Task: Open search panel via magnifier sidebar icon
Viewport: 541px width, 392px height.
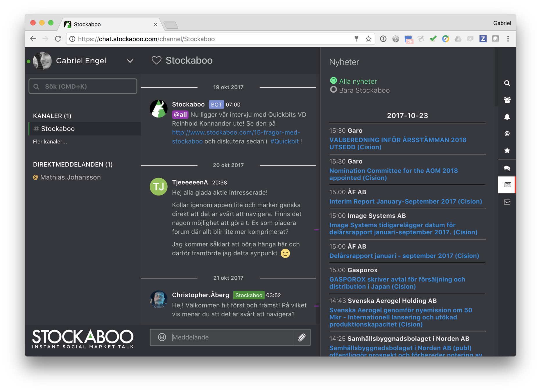Action: pyautogui.click(x=507, y=83)
